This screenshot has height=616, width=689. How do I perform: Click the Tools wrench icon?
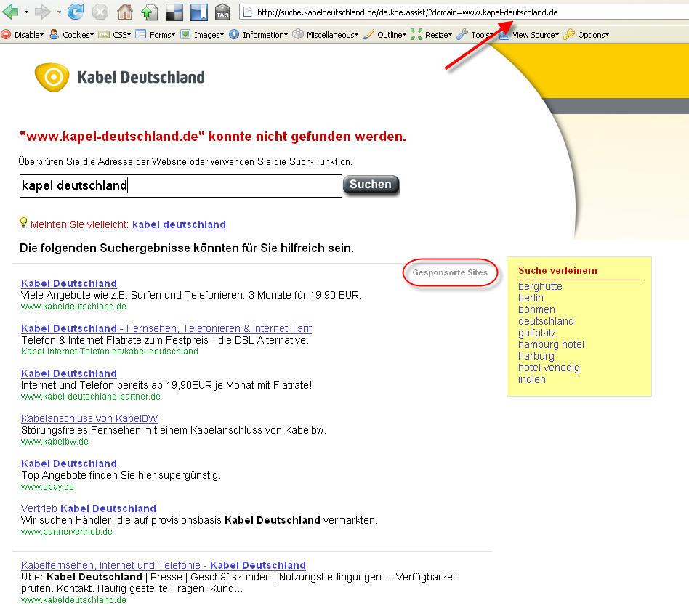click(x=462, y=34)
